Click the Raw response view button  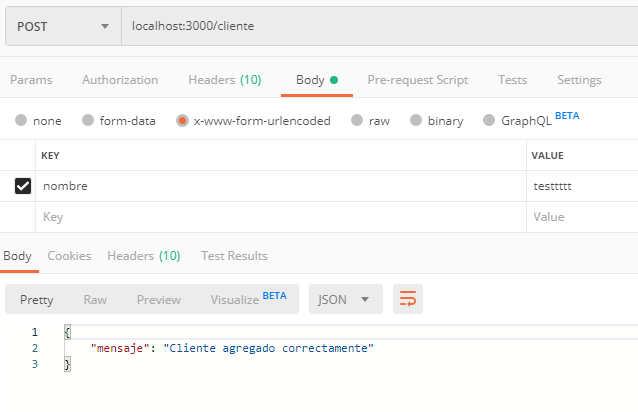pyautogui.click(x=95, y=299)
